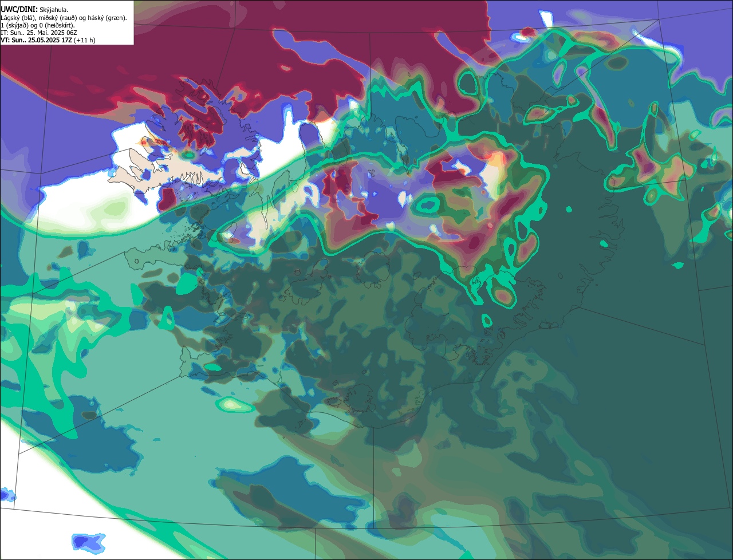733x560 pixels.
Task: Click the '1 (skýjað) og 0 (heiðskírt)' line
Action: coord(38,25)
